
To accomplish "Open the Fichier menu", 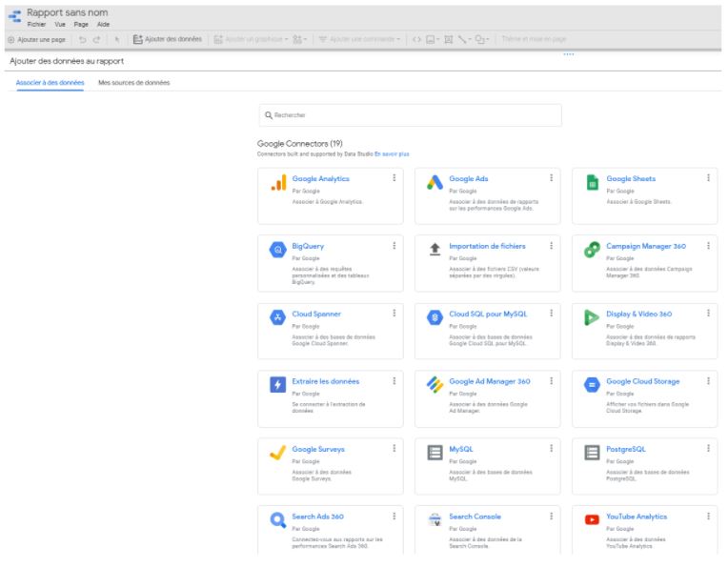I will 36,24.
